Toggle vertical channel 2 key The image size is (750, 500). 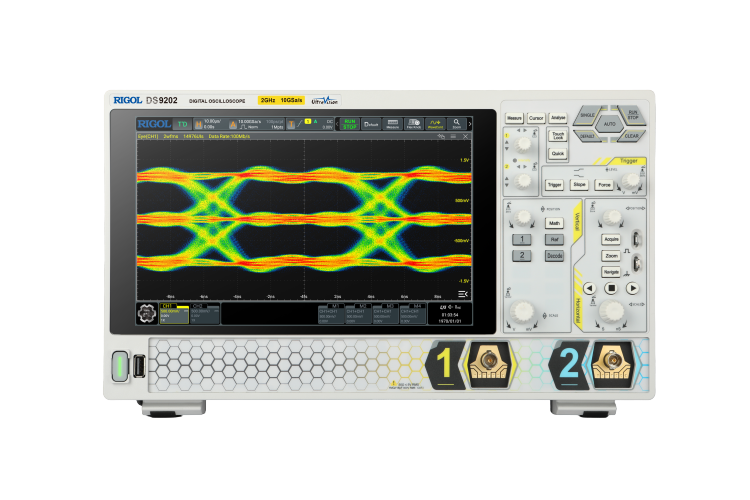[522, 256]
